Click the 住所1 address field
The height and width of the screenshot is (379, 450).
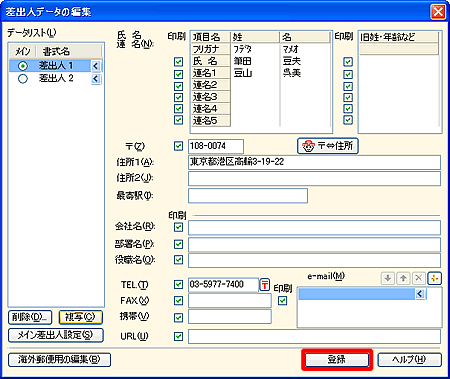tap(314, 162)
